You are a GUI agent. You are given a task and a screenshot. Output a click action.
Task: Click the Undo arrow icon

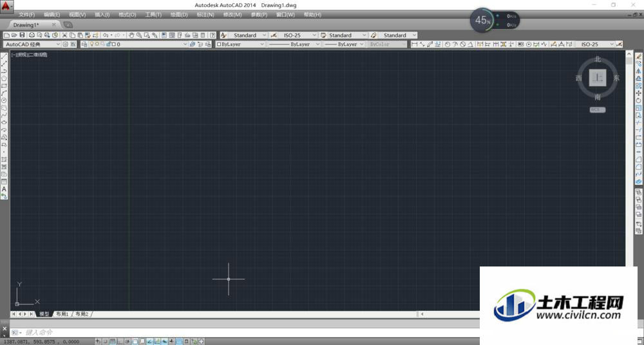click(106, 35)
